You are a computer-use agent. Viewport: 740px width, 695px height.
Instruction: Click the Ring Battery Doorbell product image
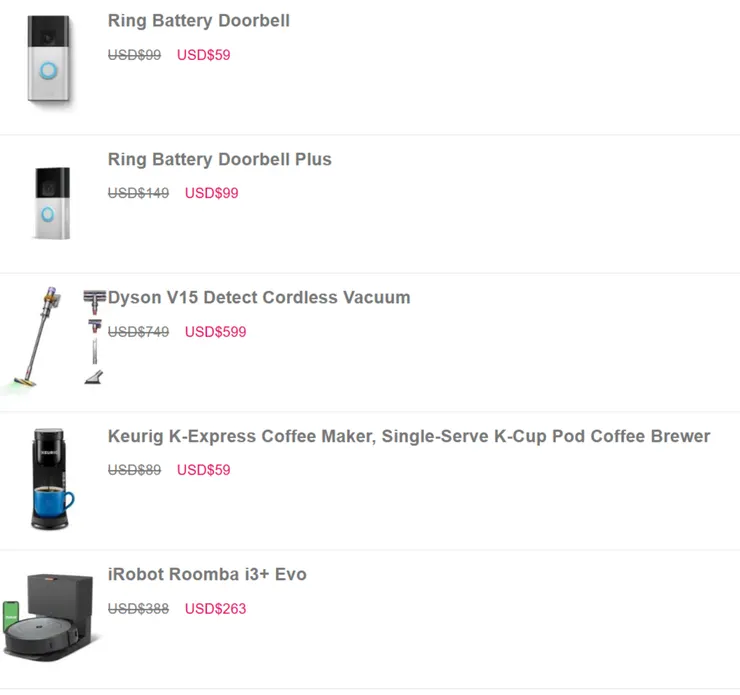click(x=49, y=63)
